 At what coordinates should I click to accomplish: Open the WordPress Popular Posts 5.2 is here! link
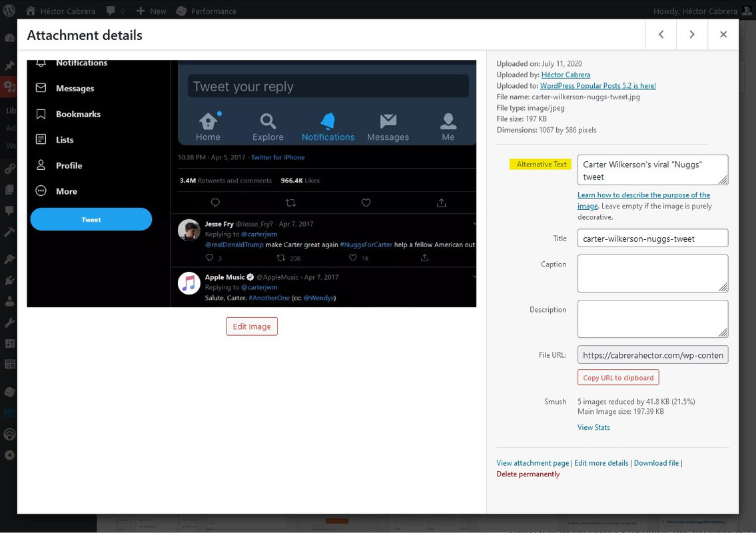[x=598, y=86]
